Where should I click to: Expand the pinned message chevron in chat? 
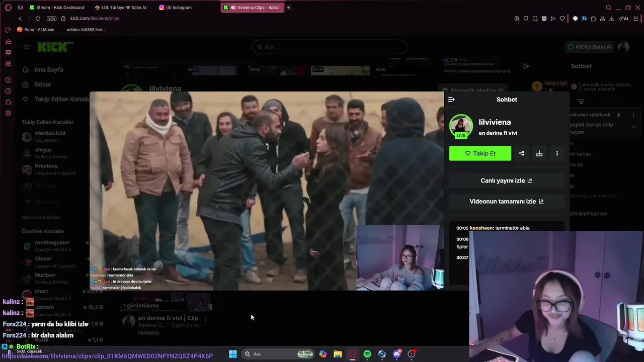tap(633, 127)
